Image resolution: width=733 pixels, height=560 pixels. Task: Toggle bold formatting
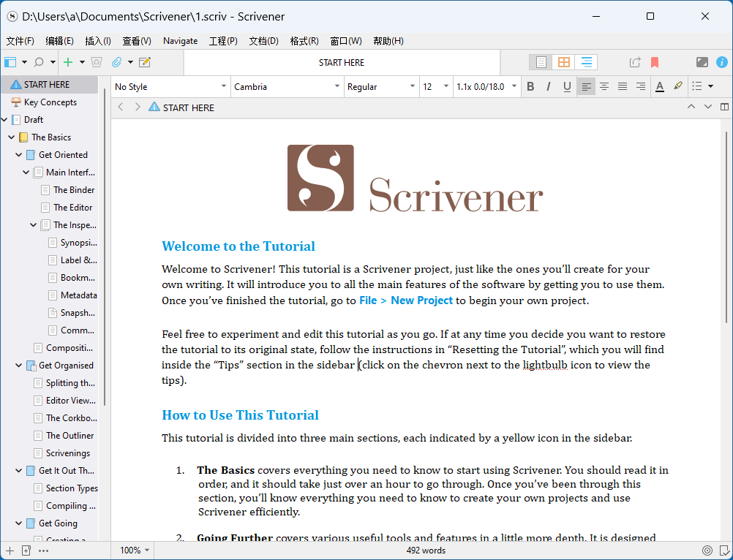coord(530,86)
